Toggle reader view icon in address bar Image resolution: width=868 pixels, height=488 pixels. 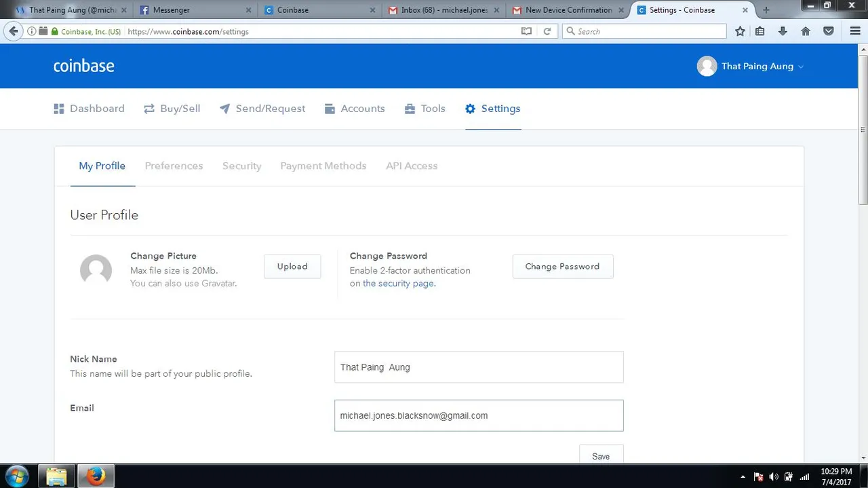pos(526,31)
